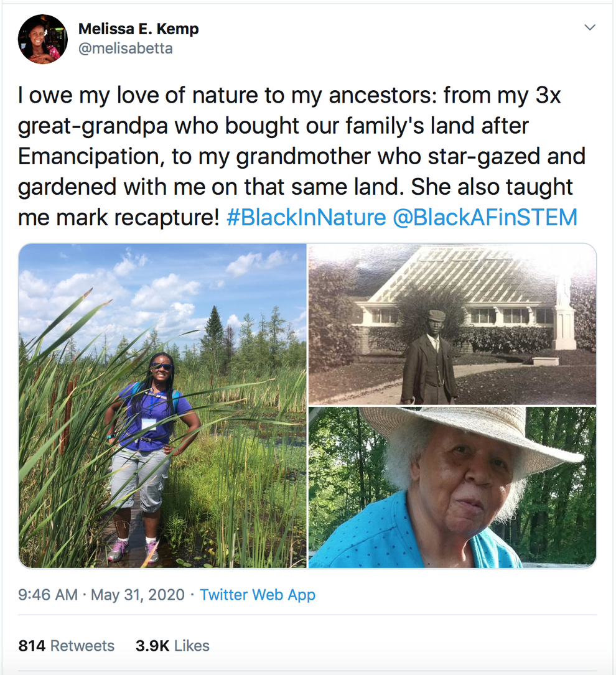Image resolution: width=616 pixels, height=675 pixels.
Task: Click the 9:46 AM tweet timestamp
Action: tap(48, 595)
